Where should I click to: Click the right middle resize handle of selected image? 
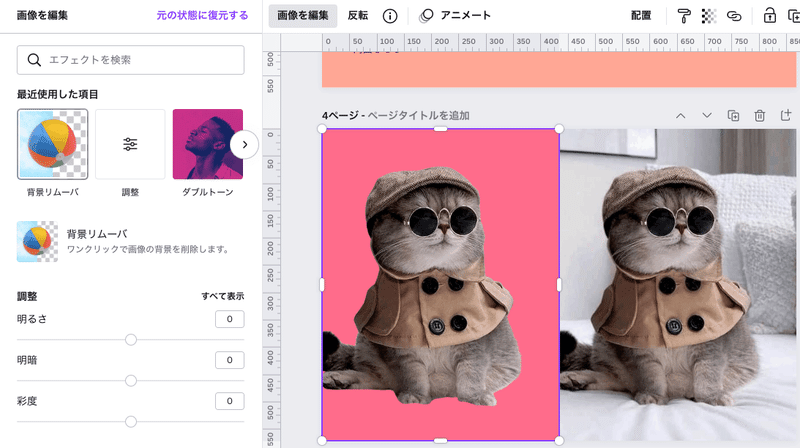coord(559,285)
